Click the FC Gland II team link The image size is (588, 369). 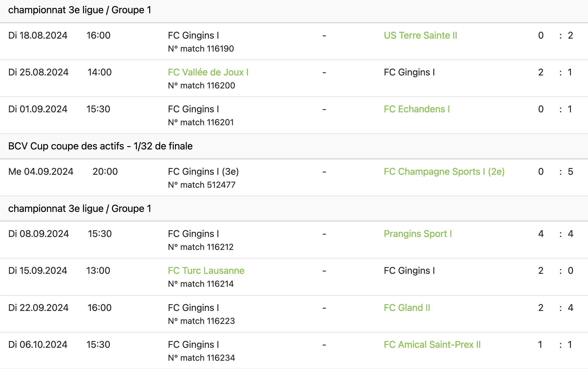[x=407, y=308]
